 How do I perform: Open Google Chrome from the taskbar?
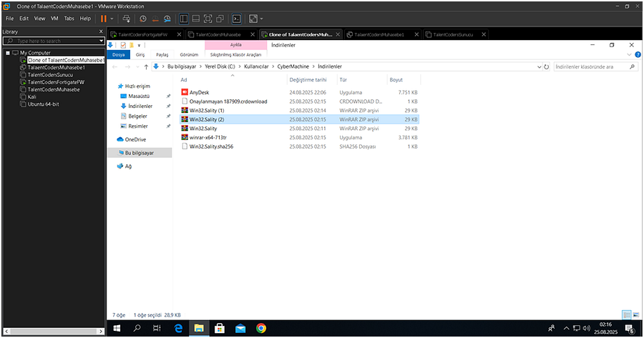click(x=260, y=328)
